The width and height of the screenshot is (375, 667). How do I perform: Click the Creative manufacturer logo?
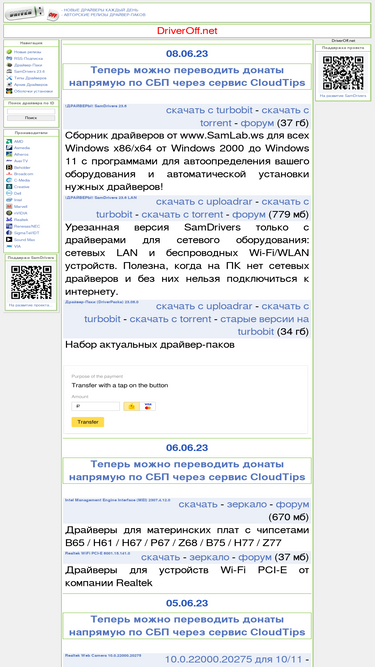pos(9,187)
